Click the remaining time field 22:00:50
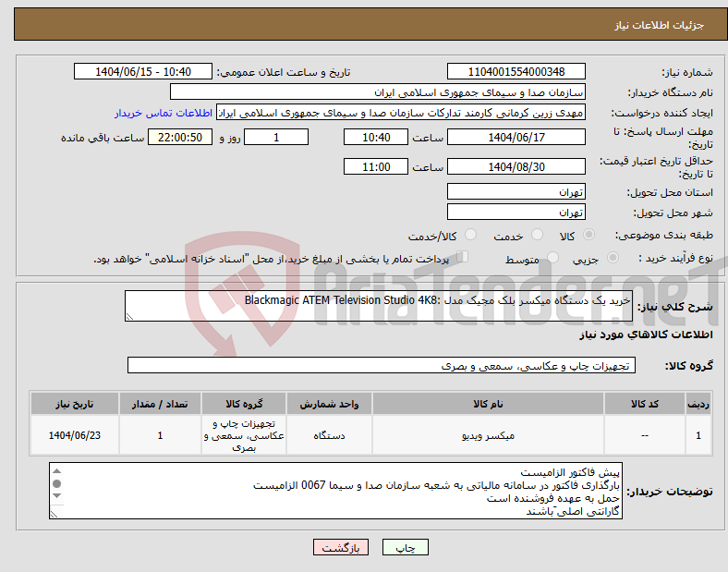Screen dimensions: 728x572 pos(180,137)
